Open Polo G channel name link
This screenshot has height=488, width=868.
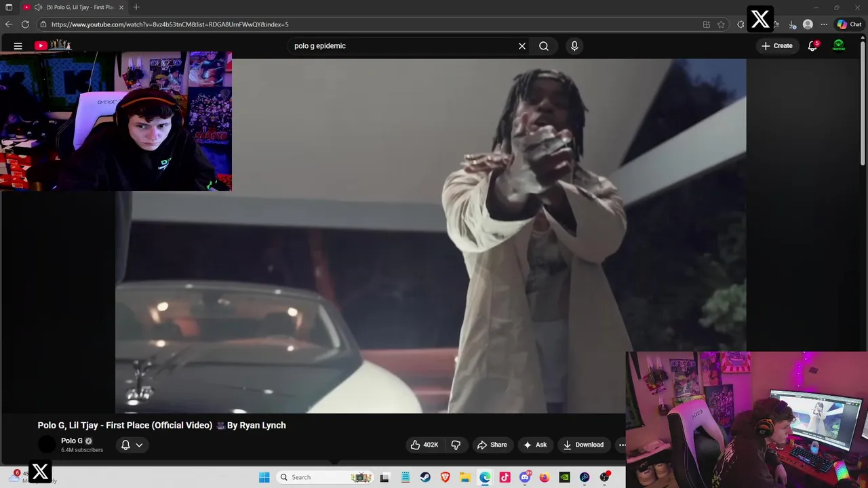pos(72,441)
